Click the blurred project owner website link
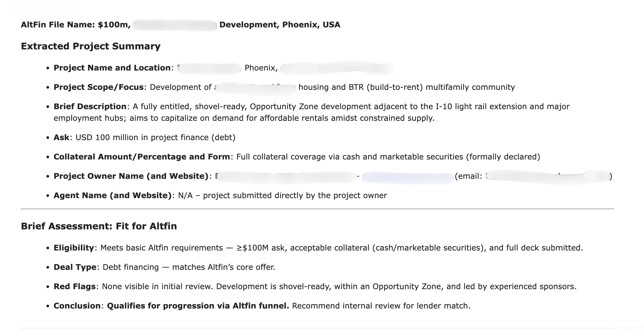The height and width of the screenshot is (332, 644). (408, 177)
